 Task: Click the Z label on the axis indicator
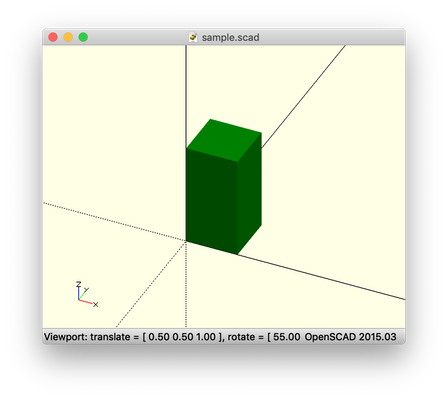[78, 284]
